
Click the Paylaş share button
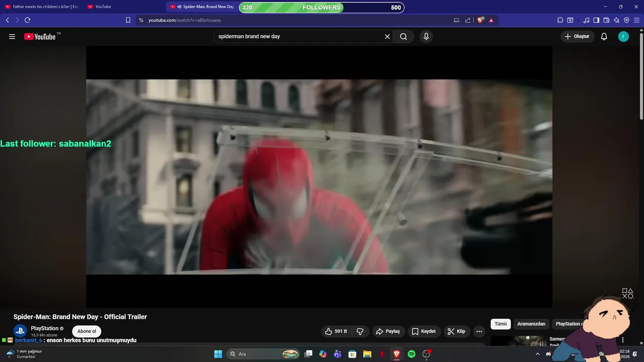[388, 331]
